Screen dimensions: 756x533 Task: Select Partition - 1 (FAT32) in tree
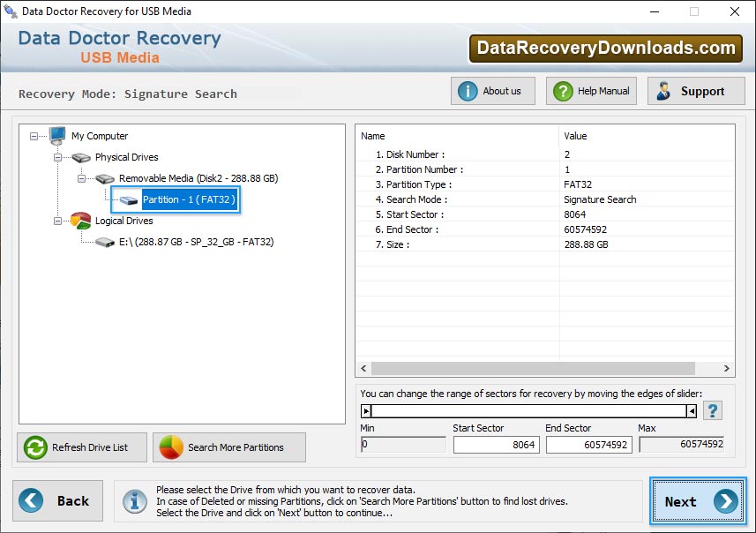pyautogui.click(x=189, y=199)
